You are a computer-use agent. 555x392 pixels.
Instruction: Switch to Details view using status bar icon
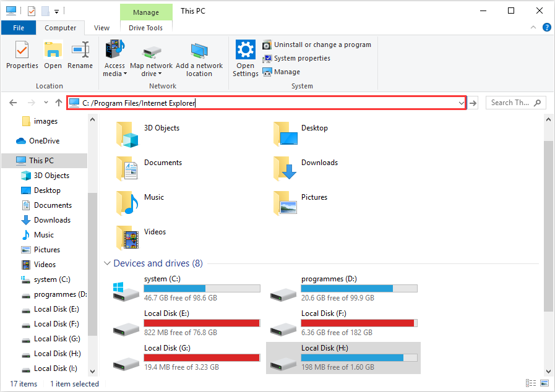coord(531,383)
